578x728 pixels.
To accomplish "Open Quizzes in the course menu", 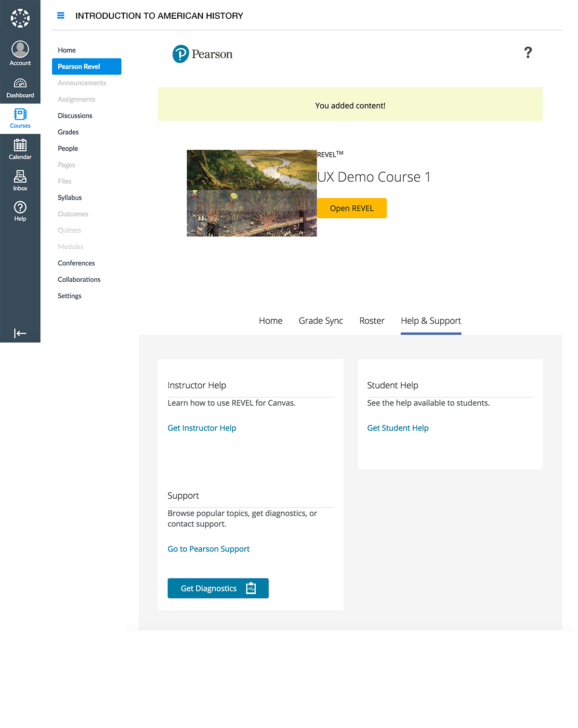I will [69, 230].
